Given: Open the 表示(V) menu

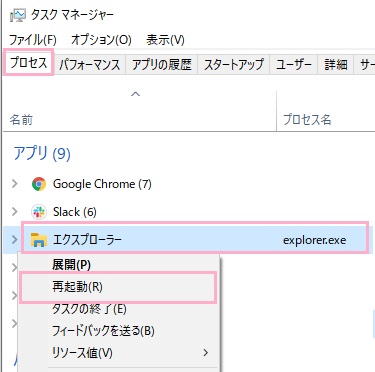Looking at the screenshot, I should pyautogui.click(x=165, y=40).
